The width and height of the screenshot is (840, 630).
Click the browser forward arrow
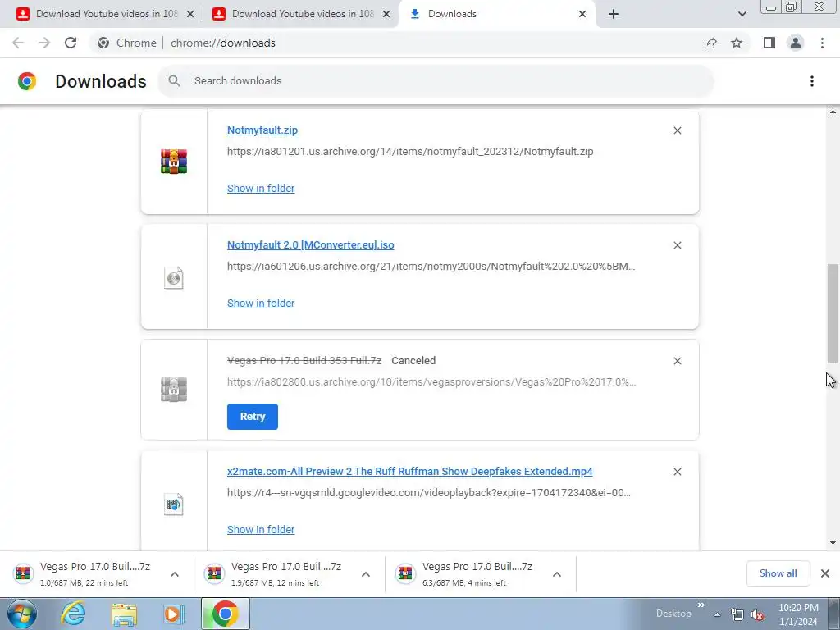point(44,43)
